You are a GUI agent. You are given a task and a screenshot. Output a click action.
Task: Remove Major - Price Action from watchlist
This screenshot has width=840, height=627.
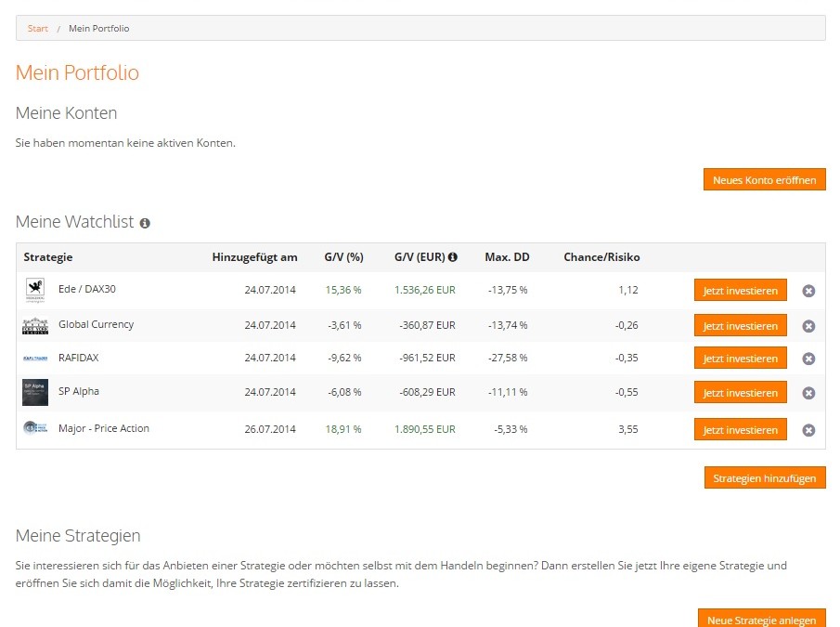point(808,430)
